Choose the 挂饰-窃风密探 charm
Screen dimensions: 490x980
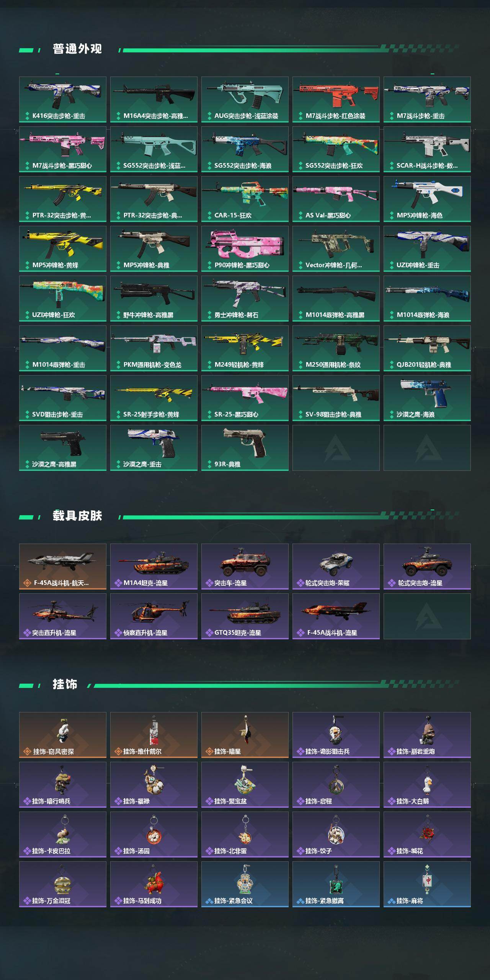[63, 735]
